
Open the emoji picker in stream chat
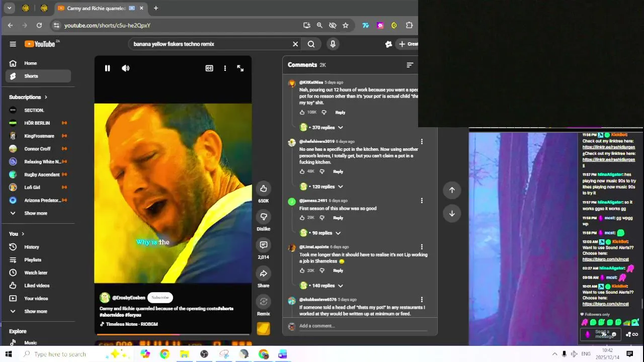[x=613, y=335]
